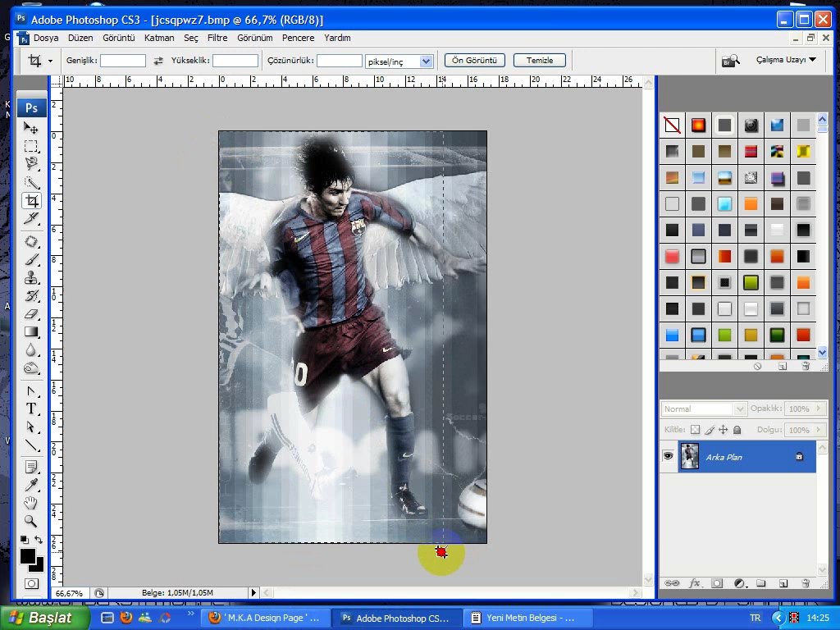This screenshot has height=630, width=840.
Task: Select the Zoom magnifier tool
Action: coord(31,521)
